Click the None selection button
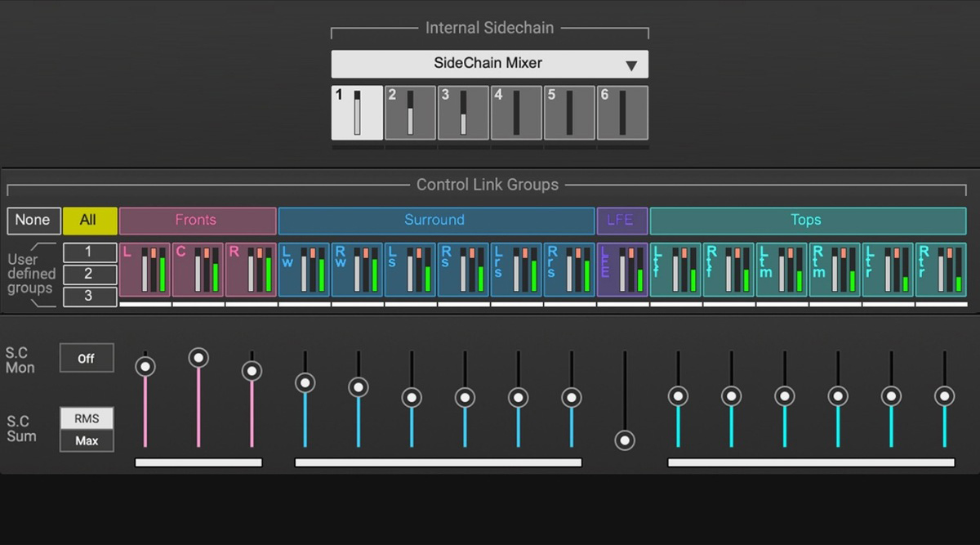This screenshot has width=980, height=545. (33, 220)
